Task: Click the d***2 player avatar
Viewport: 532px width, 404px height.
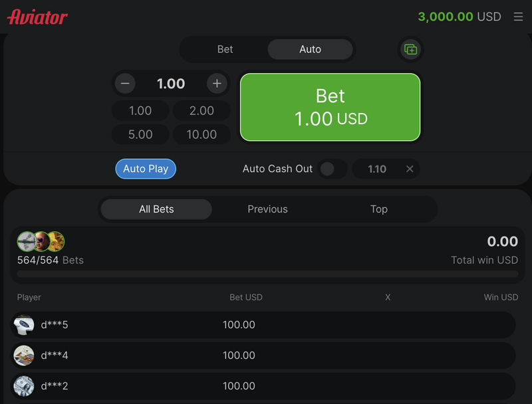Action: 24,386
